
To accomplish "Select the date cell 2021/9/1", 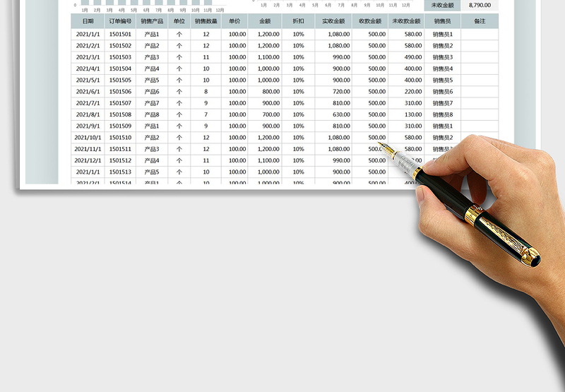I will tap(88, 126).
